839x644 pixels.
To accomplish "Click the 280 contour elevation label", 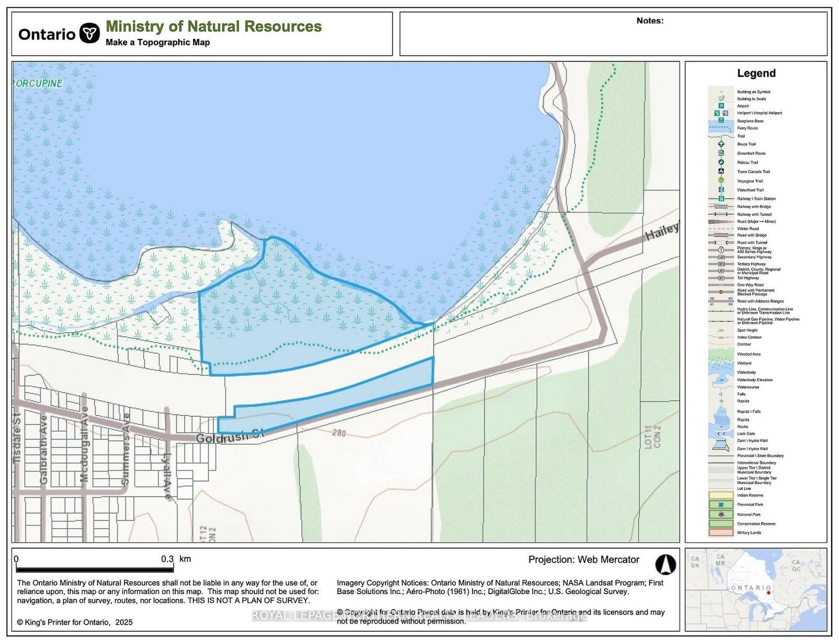I will 339,433.
